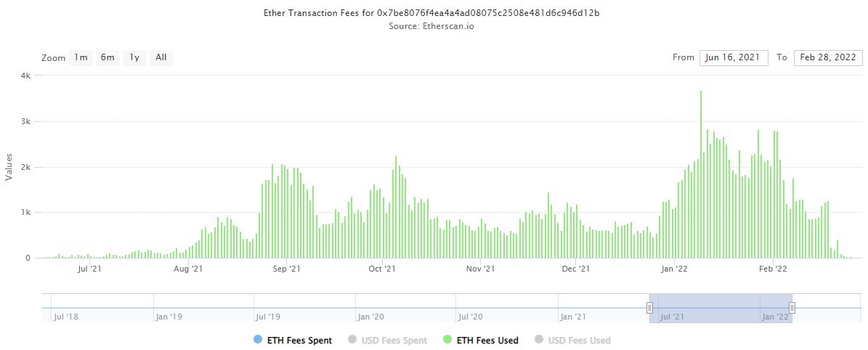Click navigator timeline at Jul '20
This screenshot has height=350, width=868.
(x=470, y=316)
